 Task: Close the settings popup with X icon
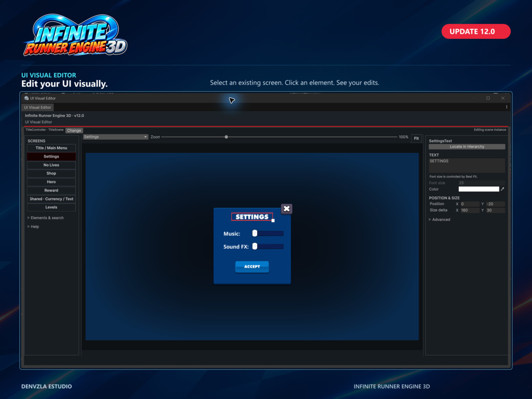(287, 208)
